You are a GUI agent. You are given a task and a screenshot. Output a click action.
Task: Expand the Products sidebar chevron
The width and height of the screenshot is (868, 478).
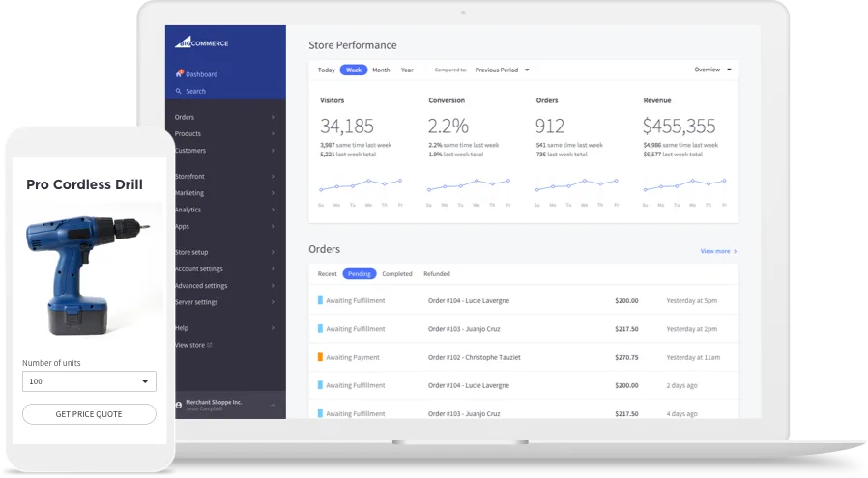pos(273,134)
